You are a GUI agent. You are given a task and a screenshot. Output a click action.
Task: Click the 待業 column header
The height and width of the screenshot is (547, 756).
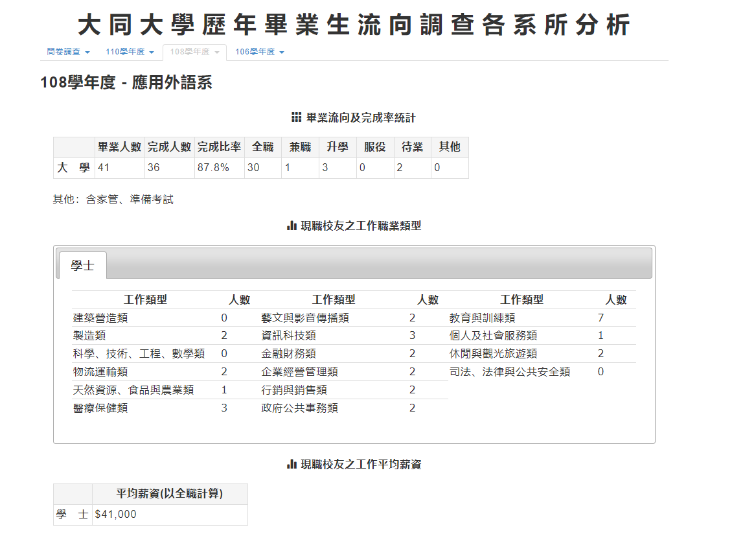click(x=412, y=147)
